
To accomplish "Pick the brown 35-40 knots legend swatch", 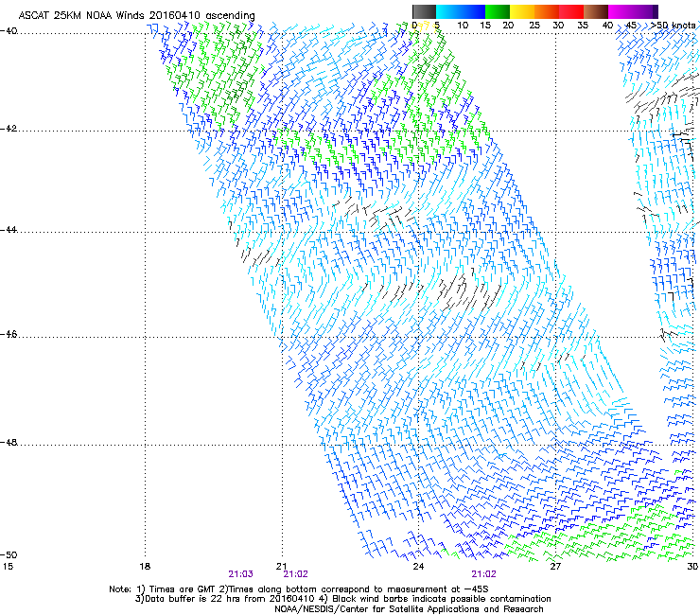I will coord(596,11).
